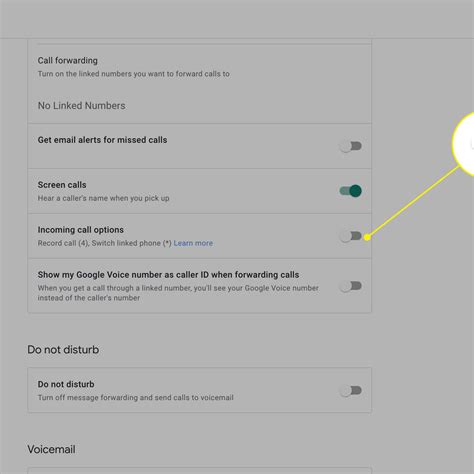Click the Call forwarding heading
This screenshot has height=474, width=474.
68,60
